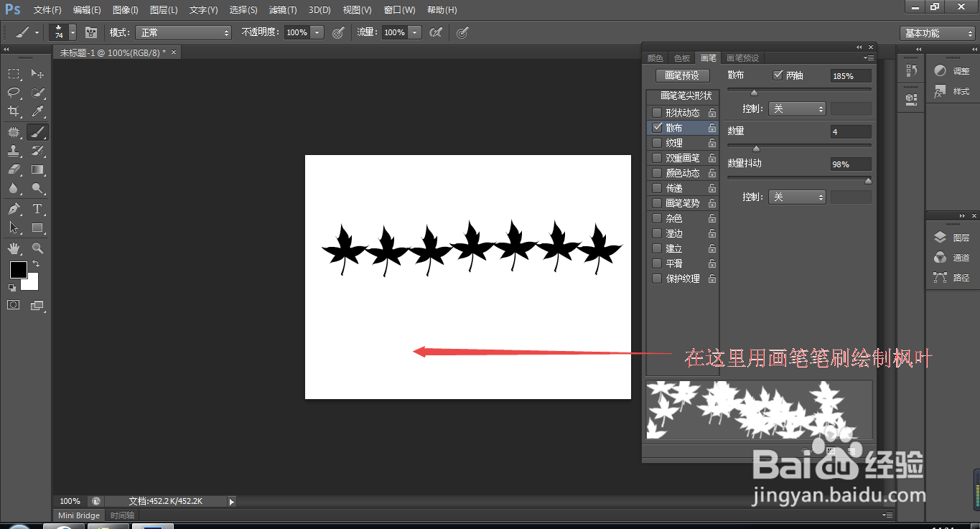Enable the 画笔笔势 checkbox
This screenshot has height=529, width=980.
point(657,203)
